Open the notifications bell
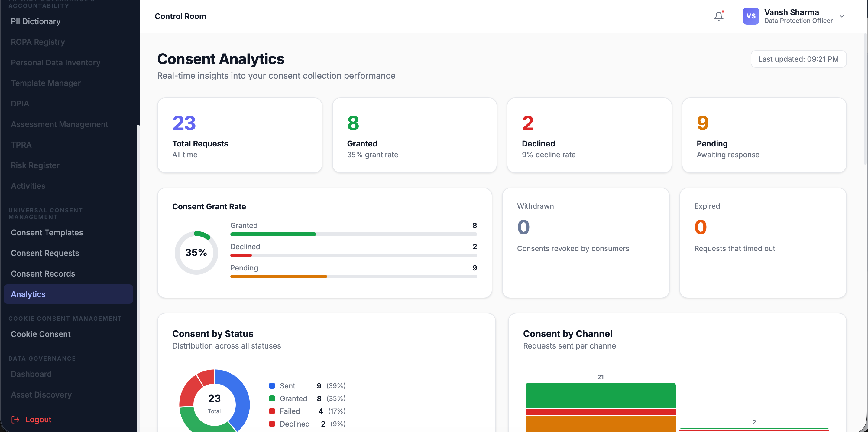 [x=718, y=16]
